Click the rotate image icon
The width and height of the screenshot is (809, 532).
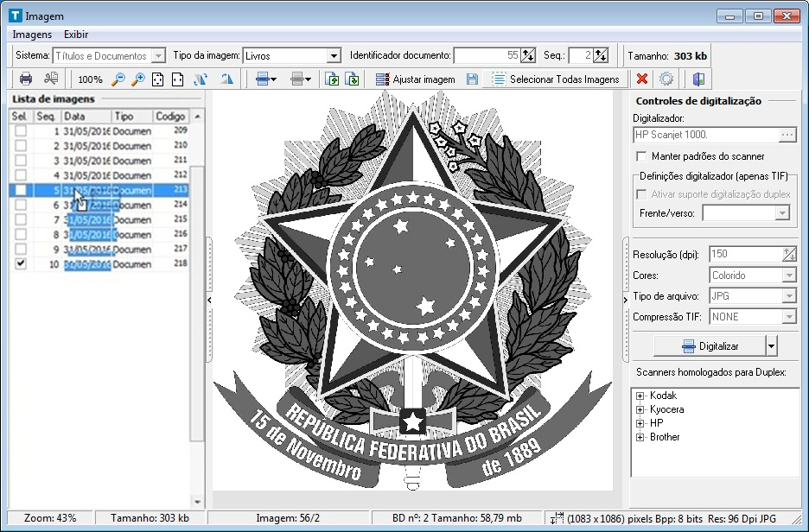click(x=201, y=79)
